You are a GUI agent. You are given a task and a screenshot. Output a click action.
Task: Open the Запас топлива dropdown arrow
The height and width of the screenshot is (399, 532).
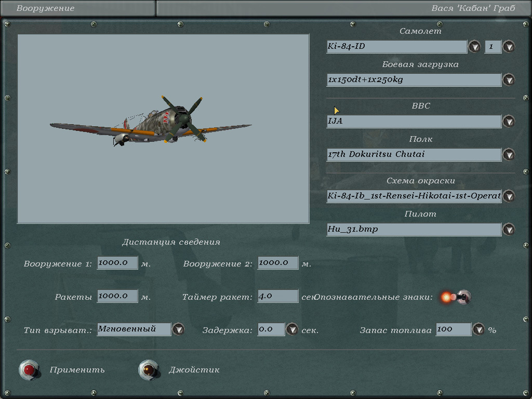[x=478, y=329]
